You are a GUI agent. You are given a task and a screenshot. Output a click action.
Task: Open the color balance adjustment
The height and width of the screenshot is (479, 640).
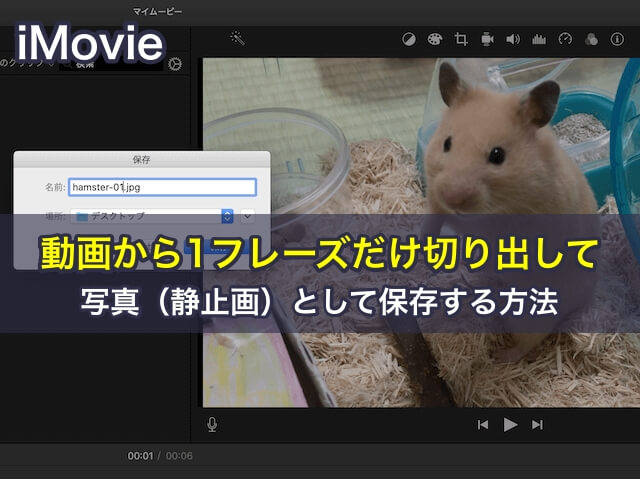(409, 39)
